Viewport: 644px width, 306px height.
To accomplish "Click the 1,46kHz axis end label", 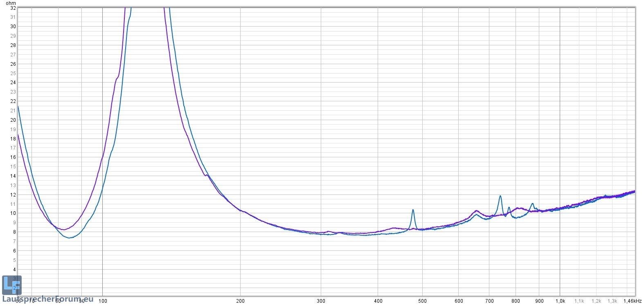I will 632,301.
